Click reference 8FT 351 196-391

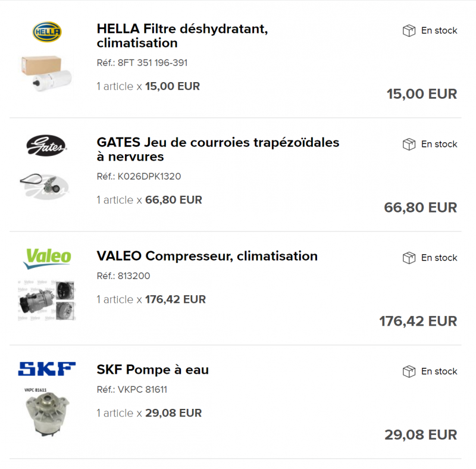142,62
